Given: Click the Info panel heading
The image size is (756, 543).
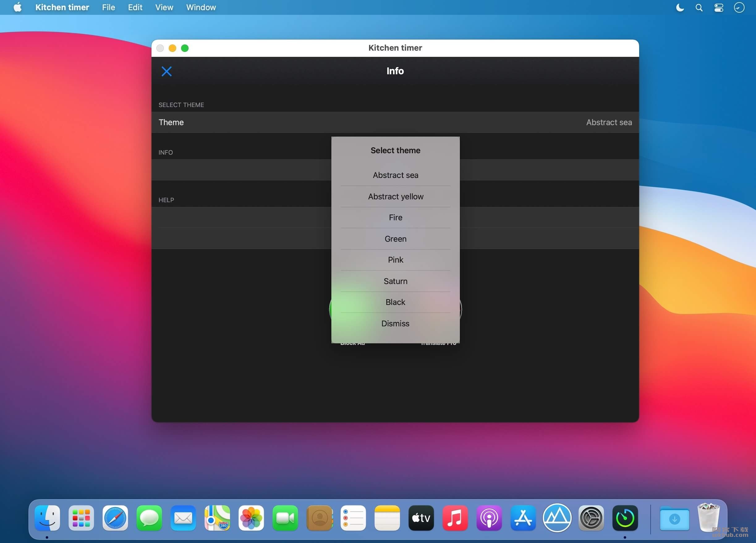Looking at the screenshot, I should pos(395,71).
